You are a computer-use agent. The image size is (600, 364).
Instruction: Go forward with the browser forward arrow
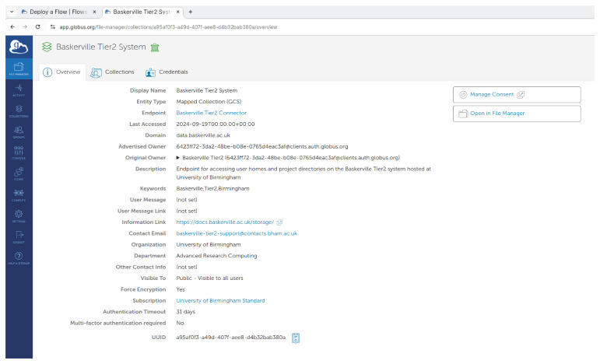click(x=25, y=26)
